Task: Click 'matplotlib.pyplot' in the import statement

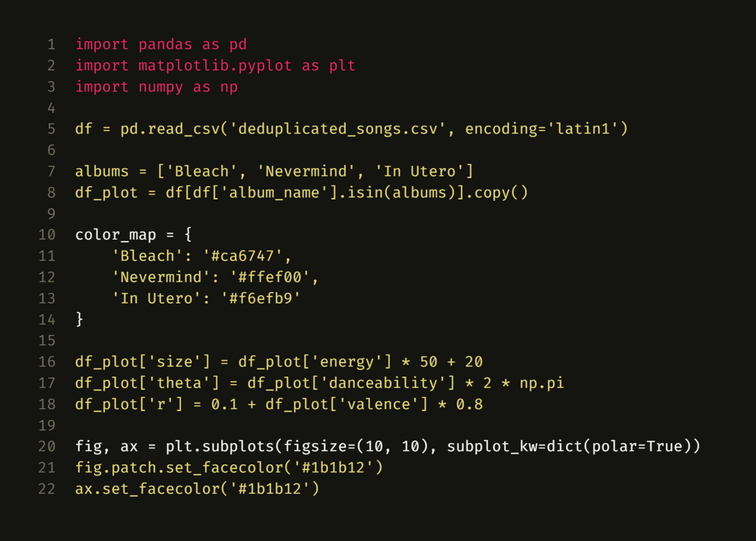Action: click(x=215, y=66)
